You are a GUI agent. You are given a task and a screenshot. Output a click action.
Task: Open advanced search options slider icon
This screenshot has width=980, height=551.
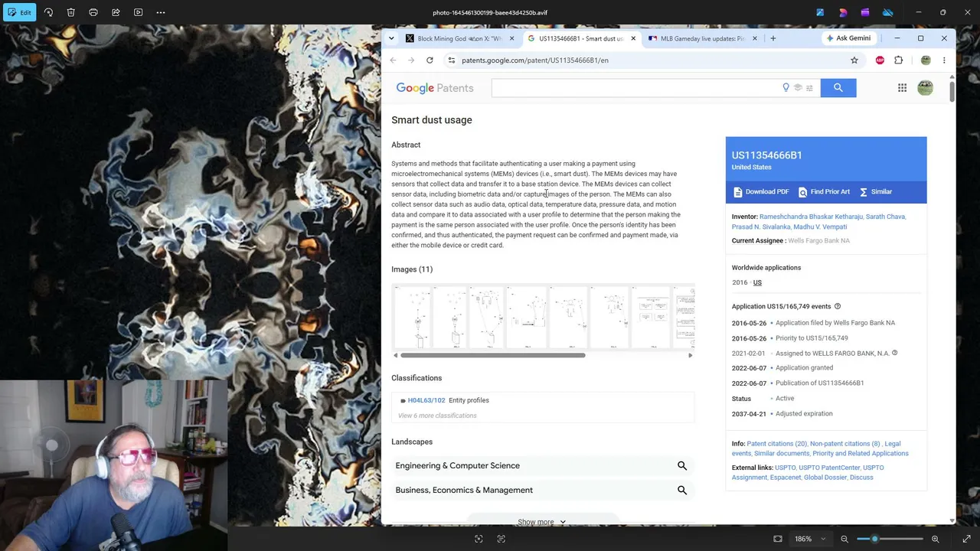[809, 88]
